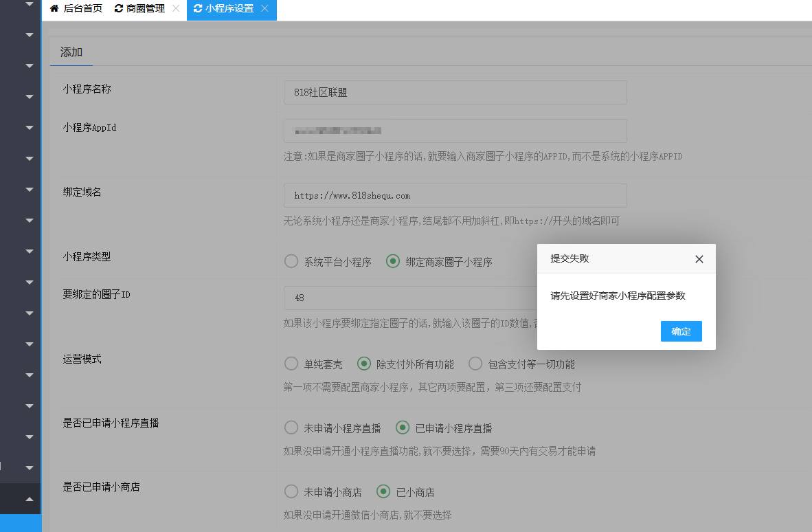The width and height of the screenshot is (812, 532).
Task: Switch to 后台首页 tab
Action: click(x=82, y=9)
